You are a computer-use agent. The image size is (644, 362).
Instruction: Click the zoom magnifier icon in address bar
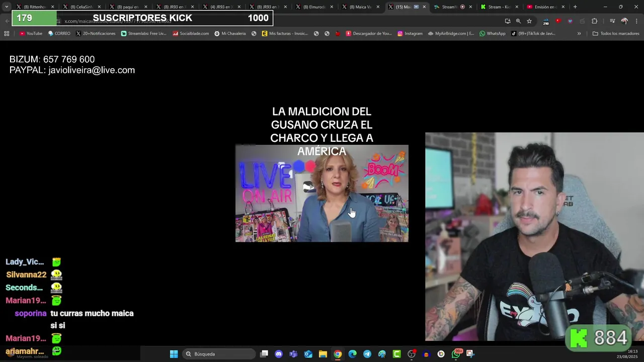(x=518, y=21)
